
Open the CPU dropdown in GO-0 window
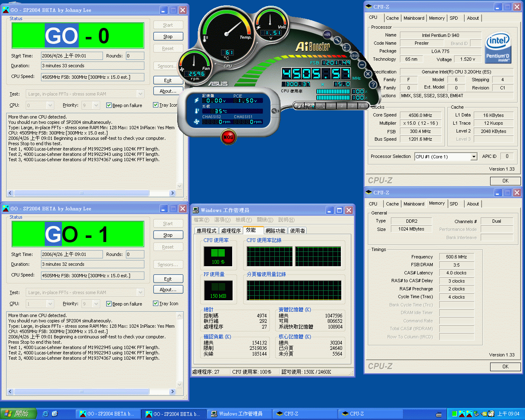pos(50,105)
